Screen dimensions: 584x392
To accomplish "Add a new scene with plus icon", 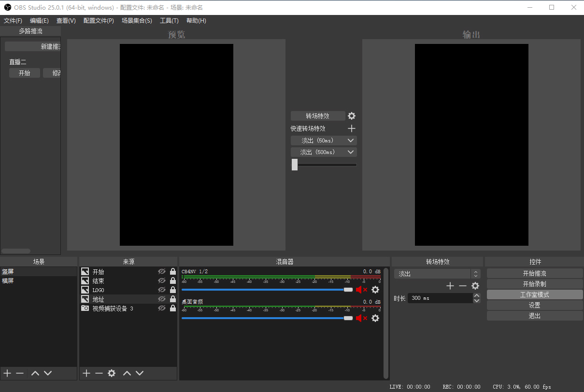I will point(7,373).
